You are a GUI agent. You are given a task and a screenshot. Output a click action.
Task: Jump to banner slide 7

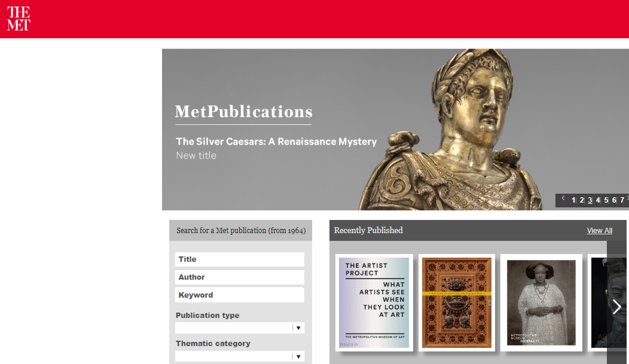click(622, 200)
